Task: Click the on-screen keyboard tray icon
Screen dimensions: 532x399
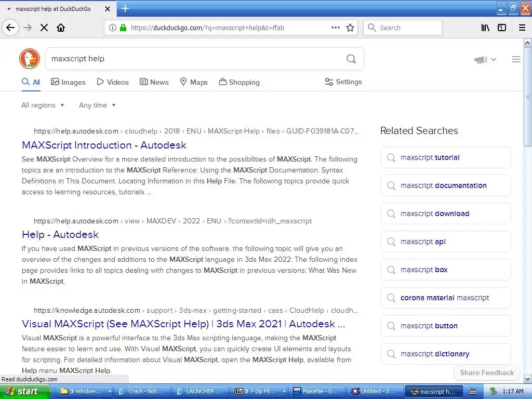Action: (x=473, y=392)
